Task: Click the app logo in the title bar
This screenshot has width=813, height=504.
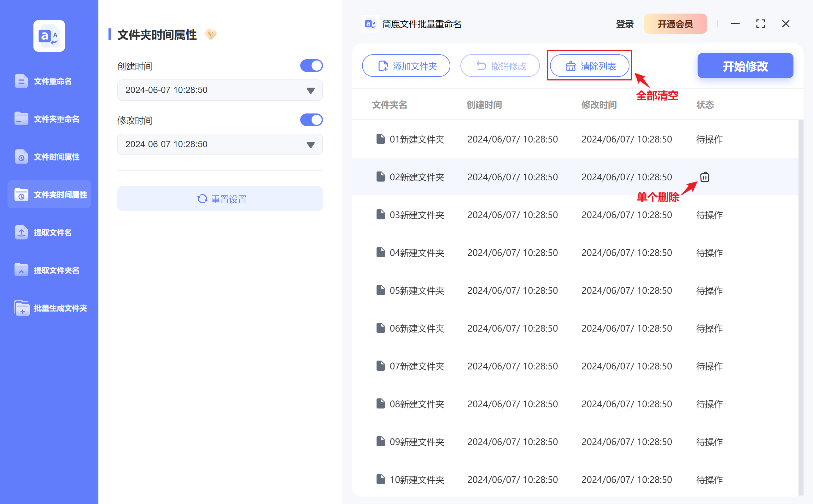Action: pos(371,24)
